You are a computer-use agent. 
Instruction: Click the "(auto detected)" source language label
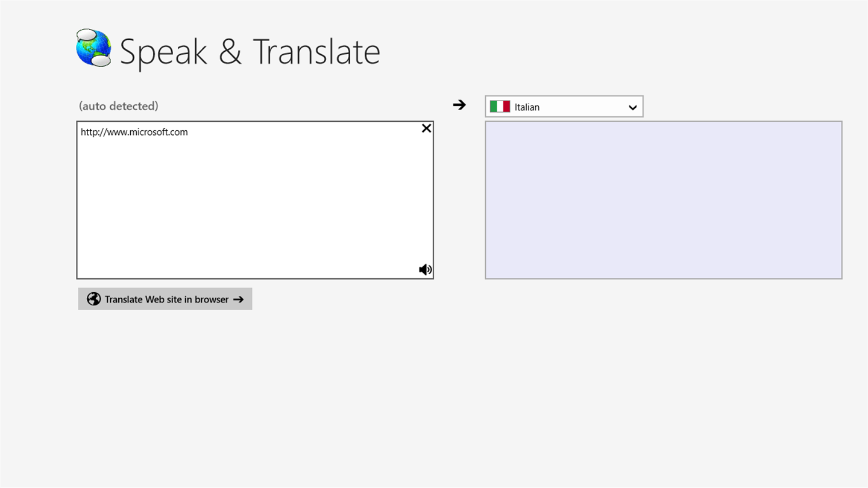(119, 106)
